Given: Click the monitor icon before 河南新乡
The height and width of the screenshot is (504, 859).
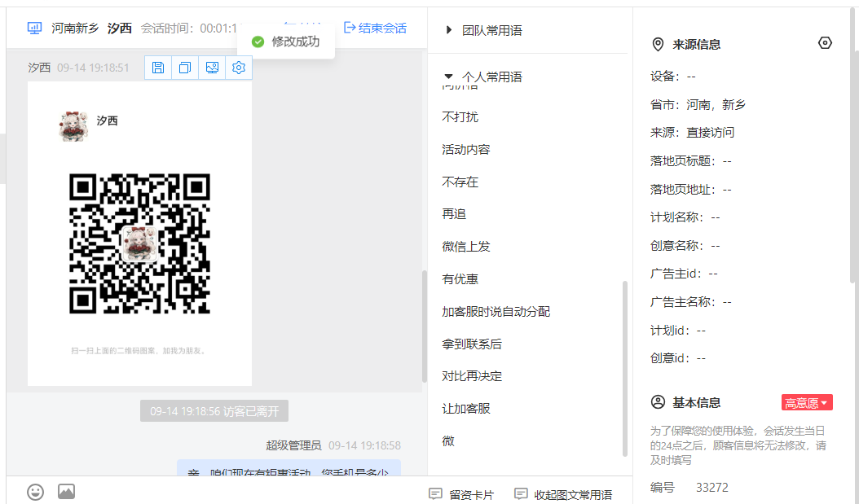Looking at the screenshot, I should click(x=34, y=28).
